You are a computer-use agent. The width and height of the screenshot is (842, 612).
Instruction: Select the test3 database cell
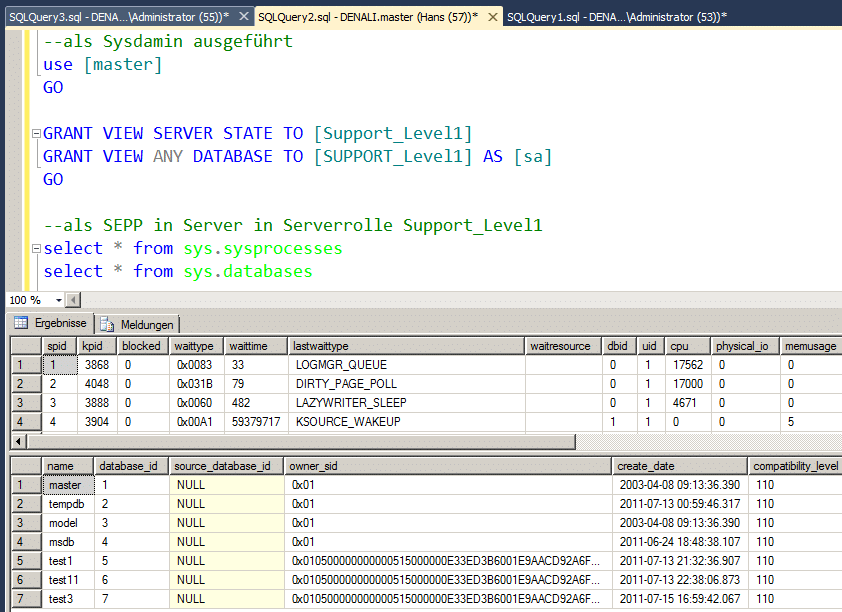click(x=69, y=599)
